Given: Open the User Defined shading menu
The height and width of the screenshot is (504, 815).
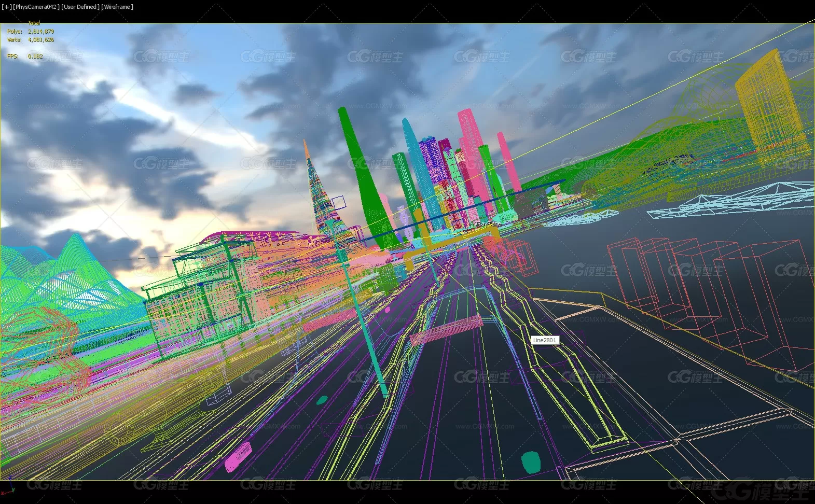Looking at the screenshot, I should pyautogui.click(x=80, y=7).
